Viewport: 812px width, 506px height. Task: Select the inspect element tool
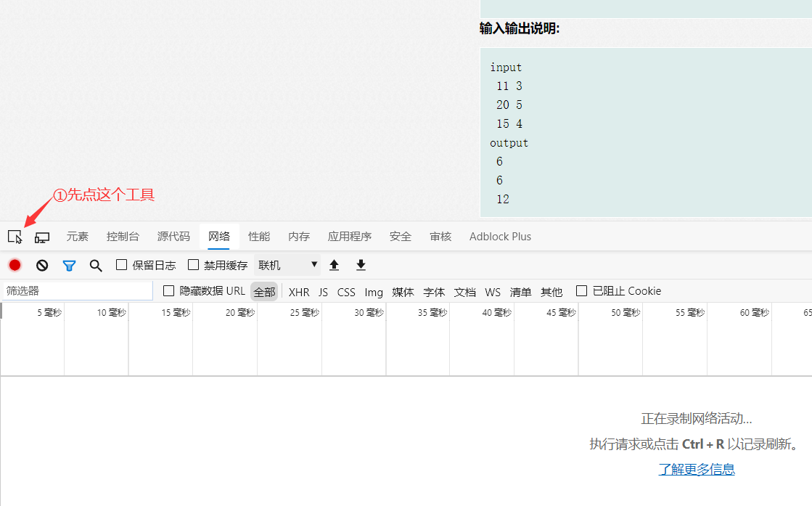(15, 237)
